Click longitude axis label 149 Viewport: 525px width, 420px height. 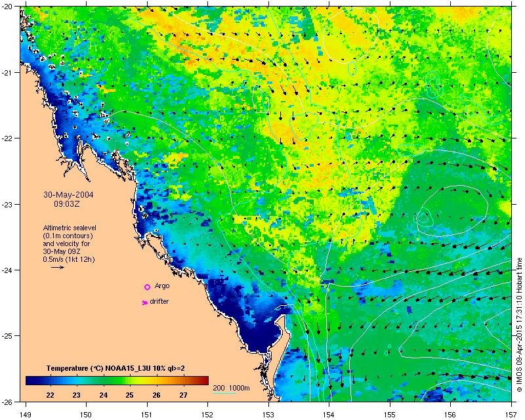(26, 415)
